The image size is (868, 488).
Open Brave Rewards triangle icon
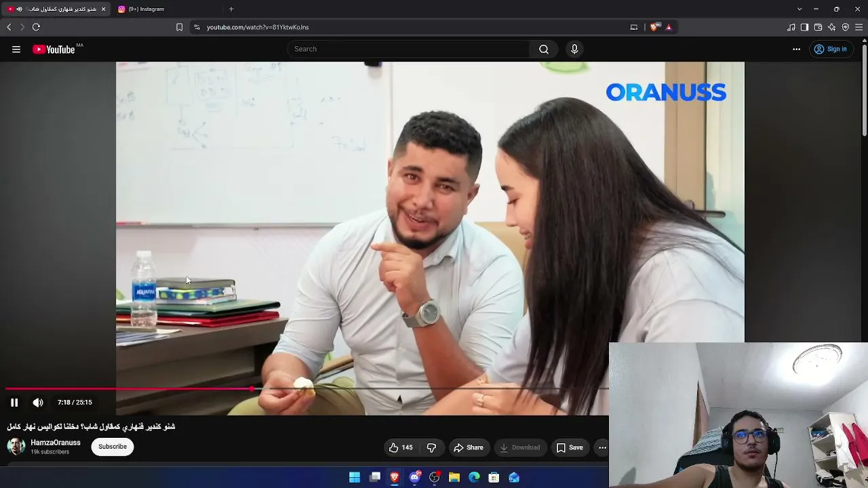[x=669, y=27]
